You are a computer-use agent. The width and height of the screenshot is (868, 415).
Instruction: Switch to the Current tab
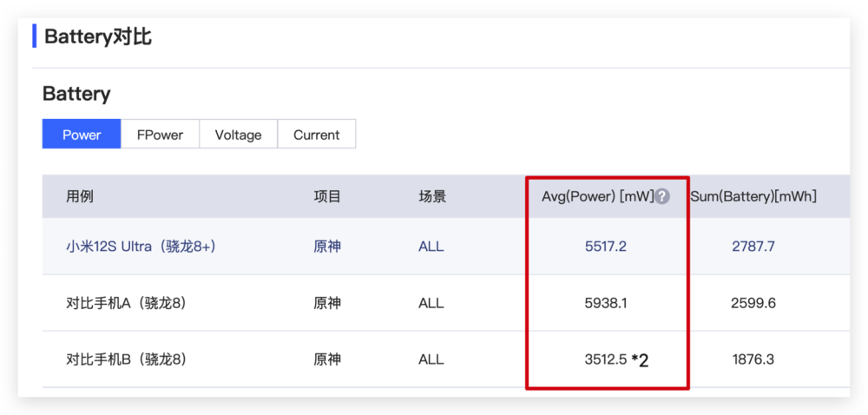316,135
